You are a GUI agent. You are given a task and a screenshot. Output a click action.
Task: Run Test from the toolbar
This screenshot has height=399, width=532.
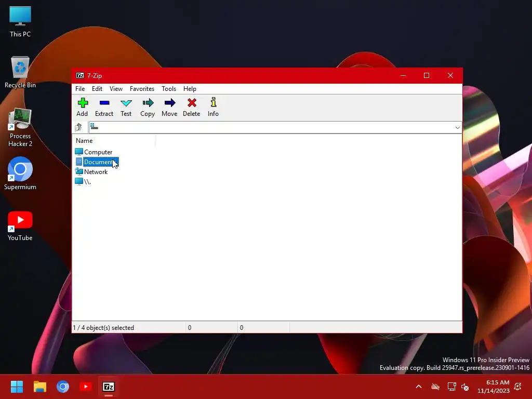pyautogui.click(x=126, y=107)
